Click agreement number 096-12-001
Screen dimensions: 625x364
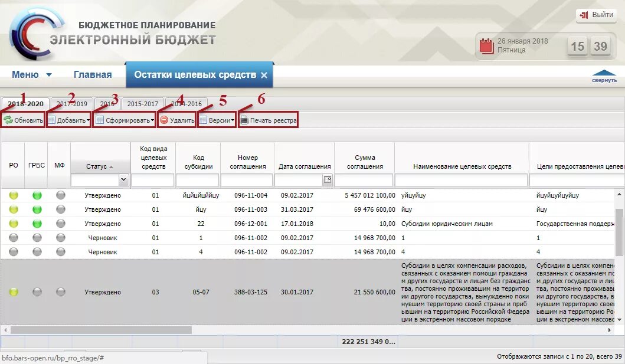251,224
